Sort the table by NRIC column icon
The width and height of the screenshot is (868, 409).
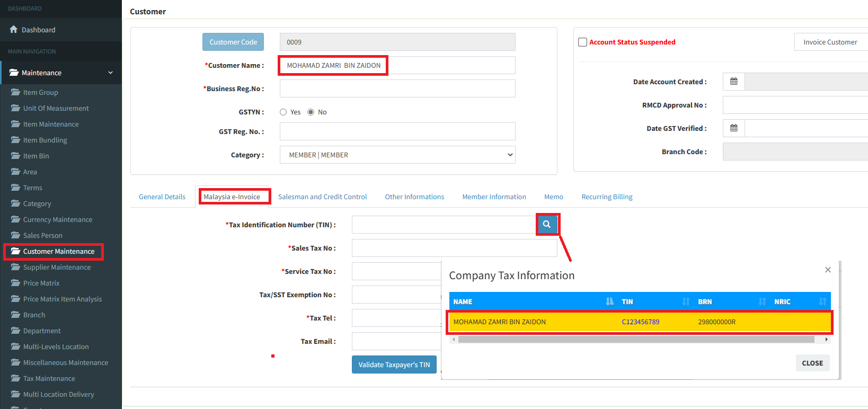tap(822, 301)
